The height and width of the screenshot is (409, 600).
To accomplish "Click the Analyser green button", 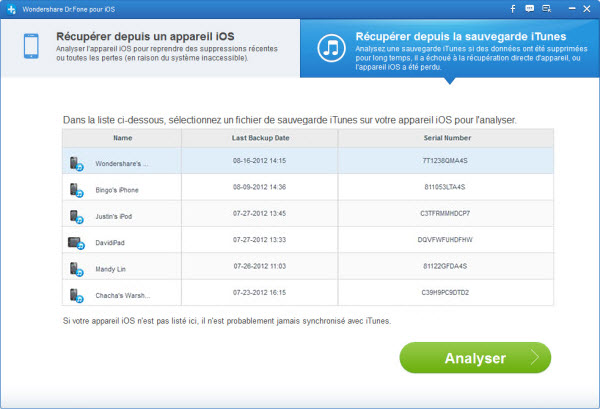I will tap(475, 358).
